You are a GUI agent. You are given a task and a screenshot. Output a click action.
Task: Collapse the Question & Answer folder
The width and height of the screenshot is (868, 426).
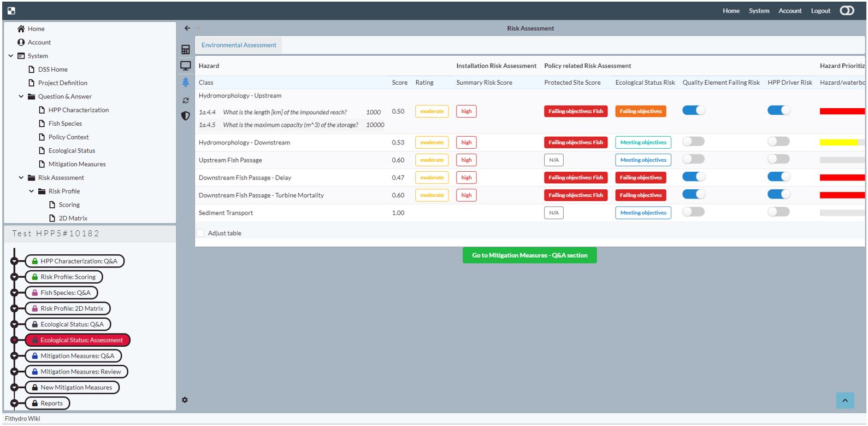click(21, 97)
